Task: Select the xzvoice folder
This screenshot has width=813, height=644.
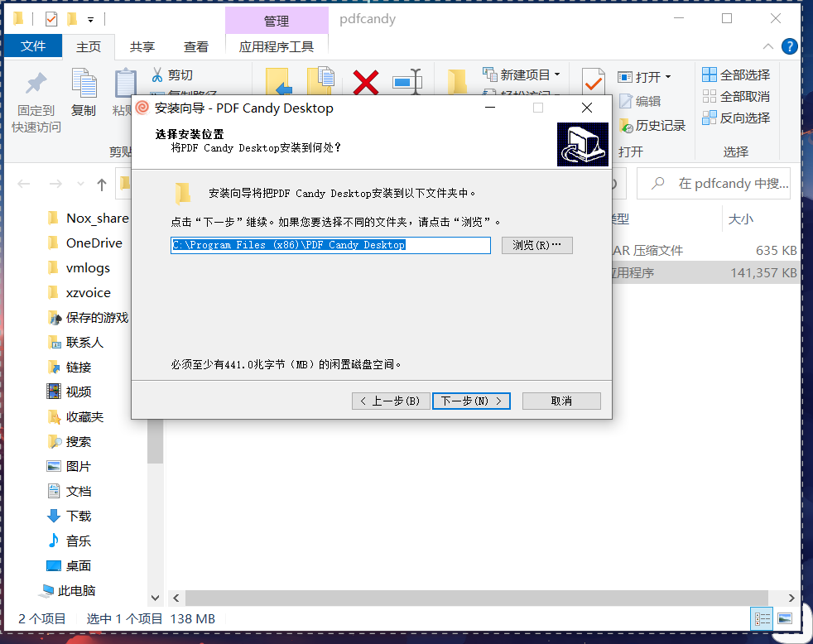Action: pos(79,293)
